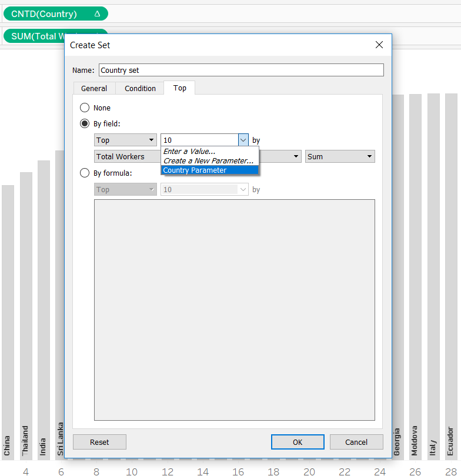Click the Reset button
Screen dimensions: 461x476
pyautogui.click(x=99, y=442)
